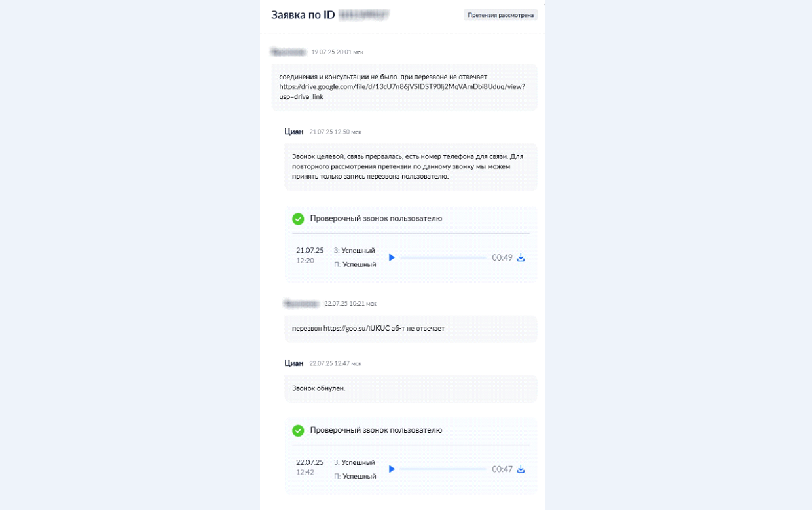Image resolution: width=812 pixels, height=510 pixels.
Task: Download the 00:49 call recording
Action: pos(521,258)
